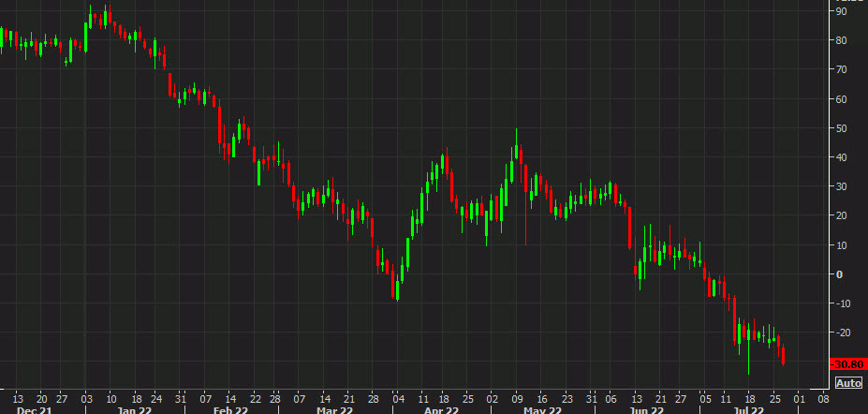
Task: Click the 50 level on price axis
Action: pyautogui.click(x=842, y=127)
